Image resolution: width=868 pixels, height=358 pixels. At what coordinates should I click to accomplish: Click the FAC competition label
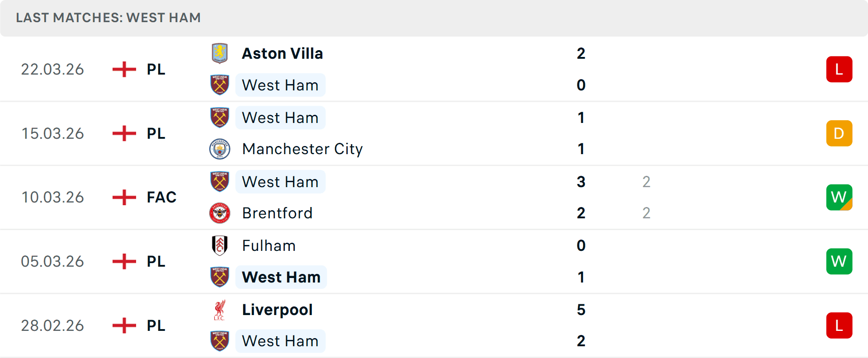(x=161, y=197)
